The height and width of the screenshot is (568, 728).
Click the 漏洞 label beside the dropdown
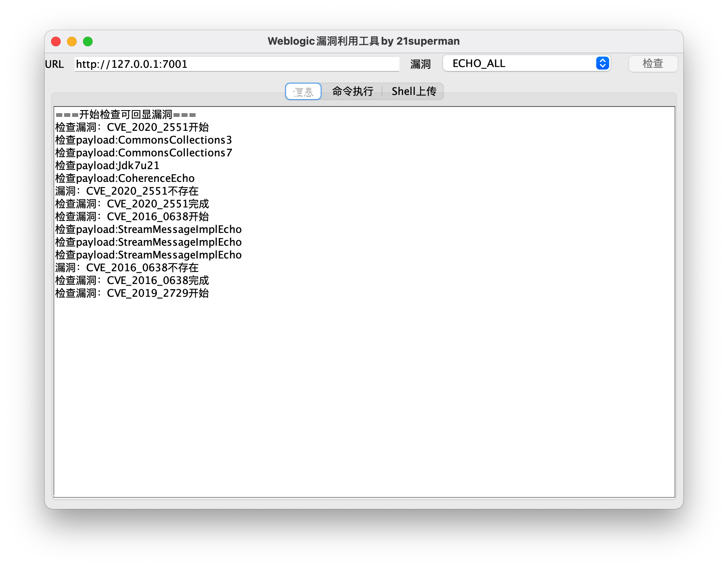(420, 64)
